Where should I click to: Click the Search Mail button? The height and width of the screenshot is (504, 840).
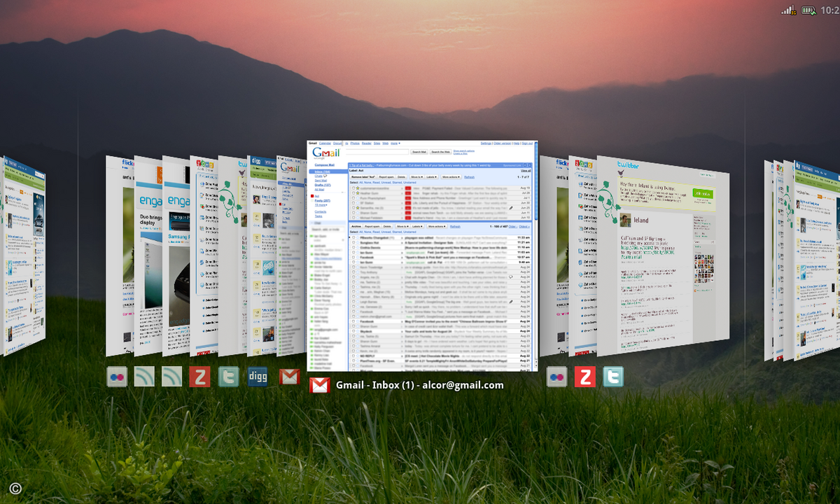point(419,152)
